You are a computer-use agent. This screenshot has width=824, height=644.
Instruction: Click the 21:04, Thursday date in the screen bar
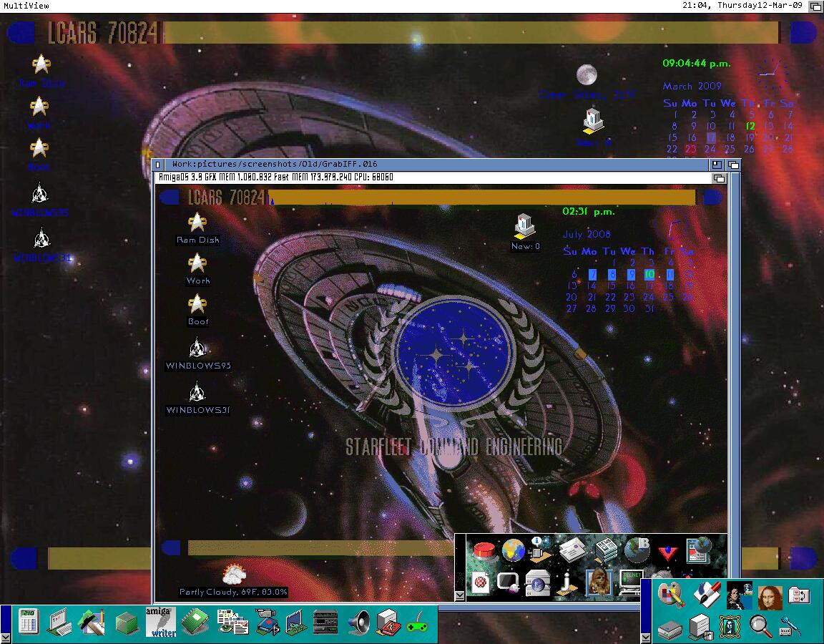coord(742,5)
